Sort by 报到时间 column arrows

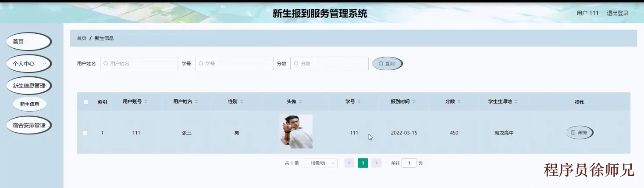coord(414,101)
